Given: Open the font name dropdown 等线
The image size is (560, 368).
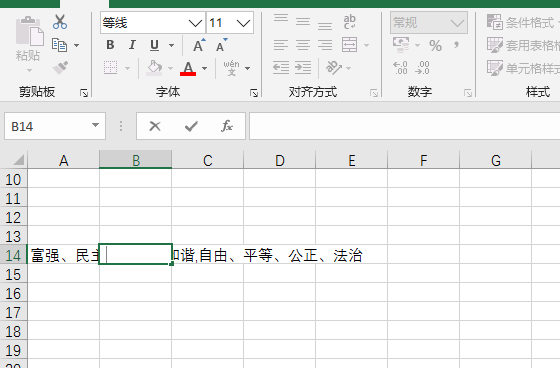Looking at the screenshot, I should [195, 23].
